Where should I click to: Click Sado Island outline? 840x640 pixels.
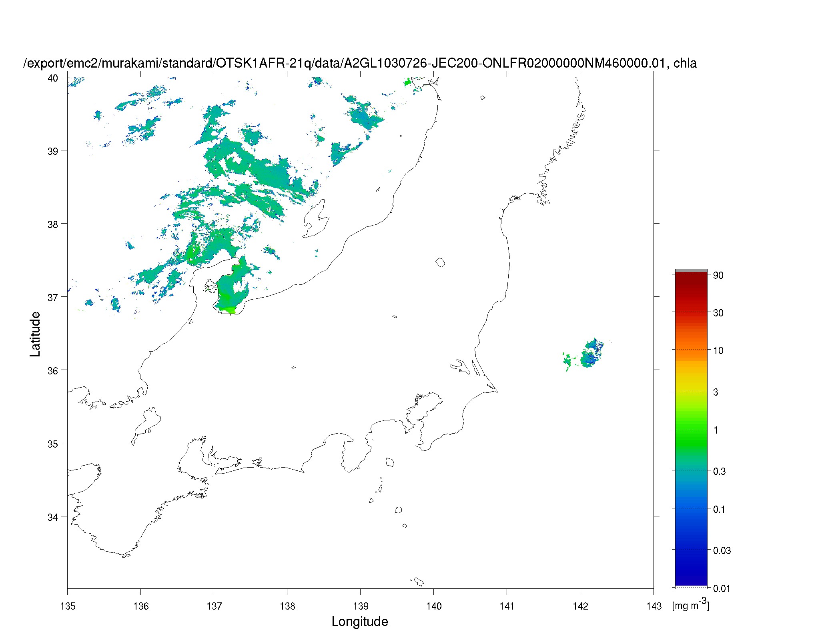(x=316, y=219)
